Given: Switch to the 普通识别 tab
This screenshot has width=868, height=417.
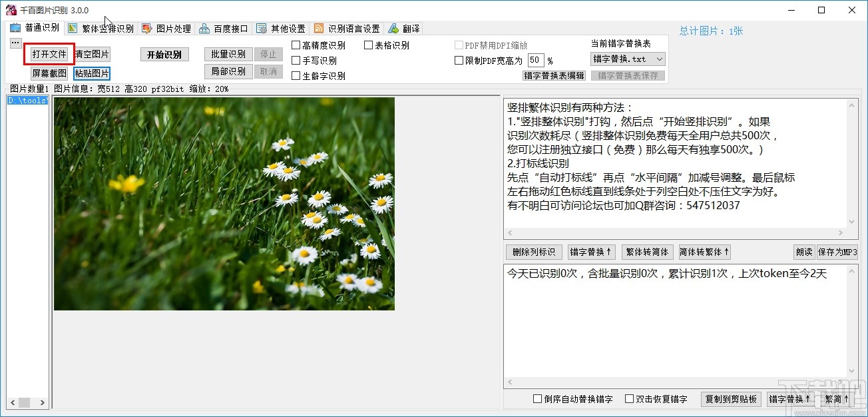Looking at the screenshot, I should (x=35, y=28).
